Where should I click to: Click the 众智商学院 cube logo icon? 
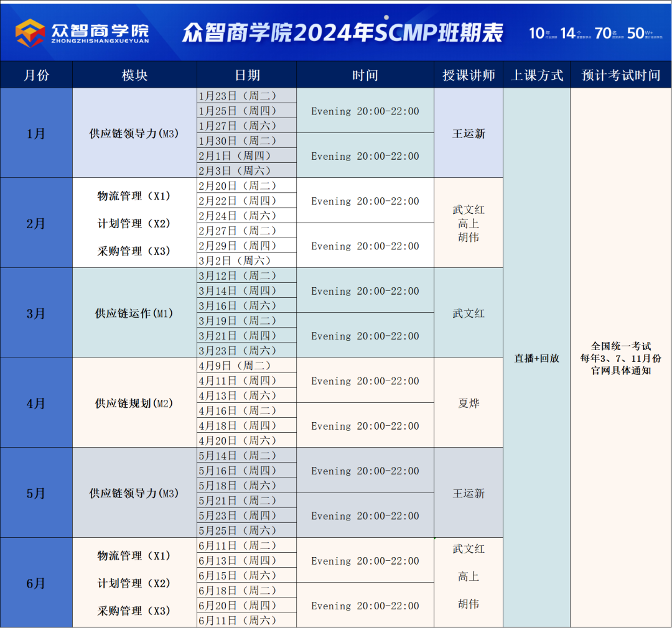(x=30, y=32)
